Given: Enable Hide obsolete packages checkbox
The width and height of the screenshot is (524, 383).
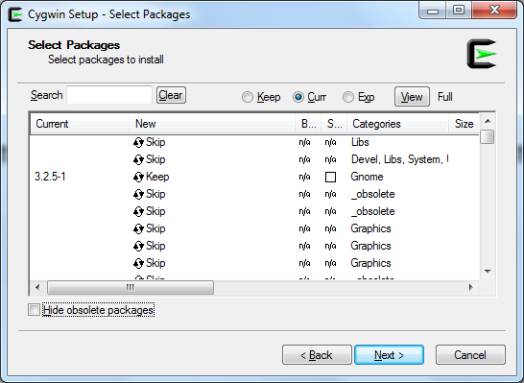Looking at the screenshot, I should click(34, 309).
